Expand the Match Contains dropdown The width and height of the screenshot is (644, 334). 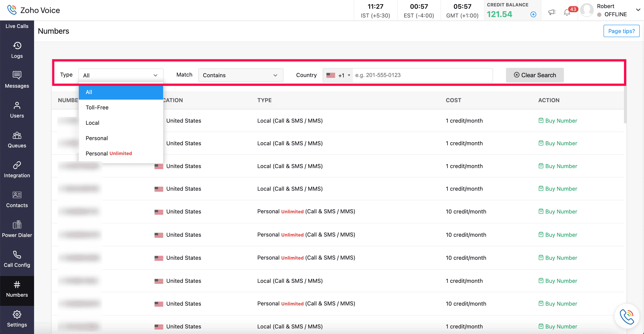tap(240, 75)
